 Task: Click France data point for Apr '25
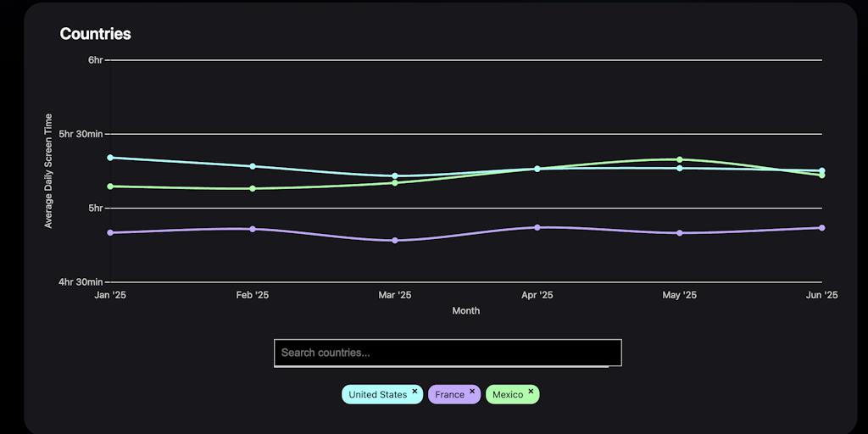(537, 227)
